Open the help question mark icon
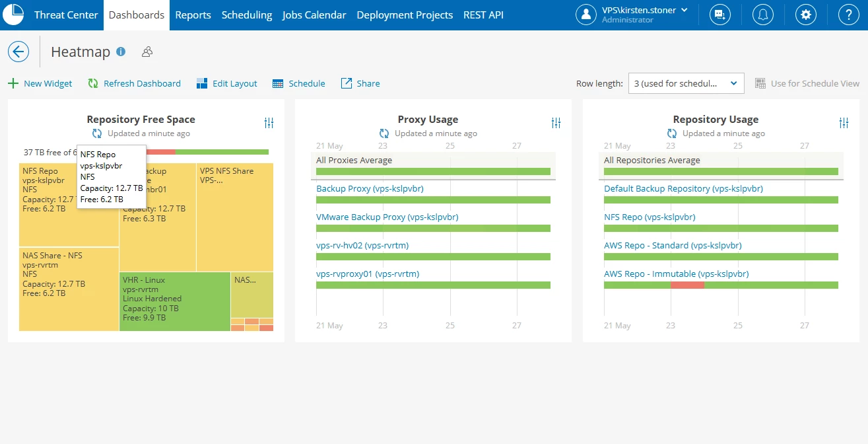 [849, 15]
